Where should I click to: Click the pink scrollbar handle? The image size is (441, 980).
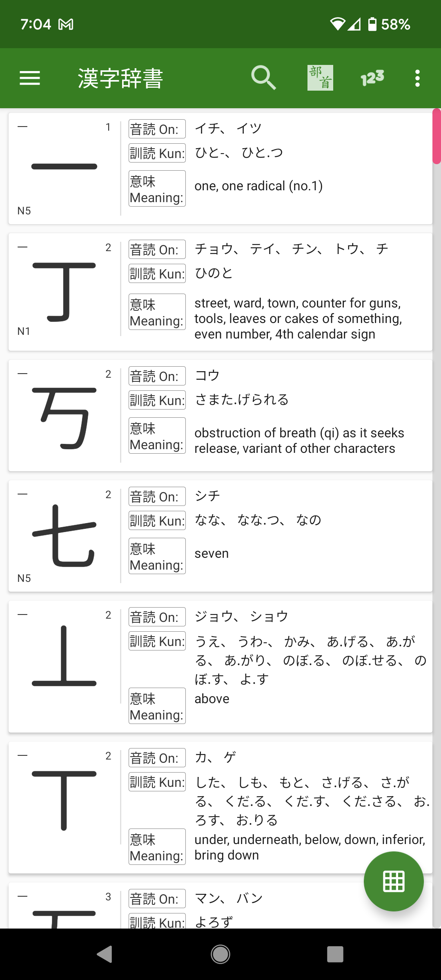tap(437, 136)
